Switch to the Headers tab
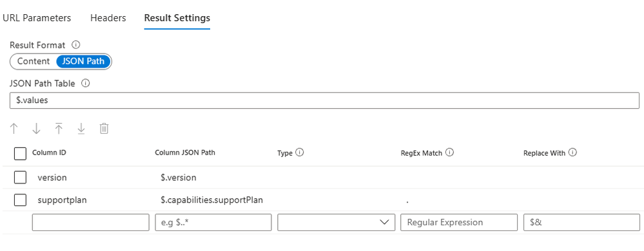 108,18
